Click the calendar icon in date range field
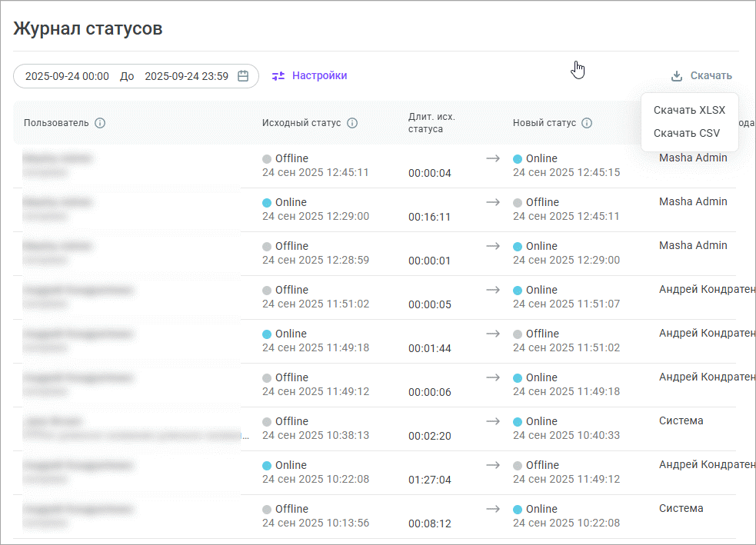Viewport: 756px width, 545px height. (x=243, y=76)
